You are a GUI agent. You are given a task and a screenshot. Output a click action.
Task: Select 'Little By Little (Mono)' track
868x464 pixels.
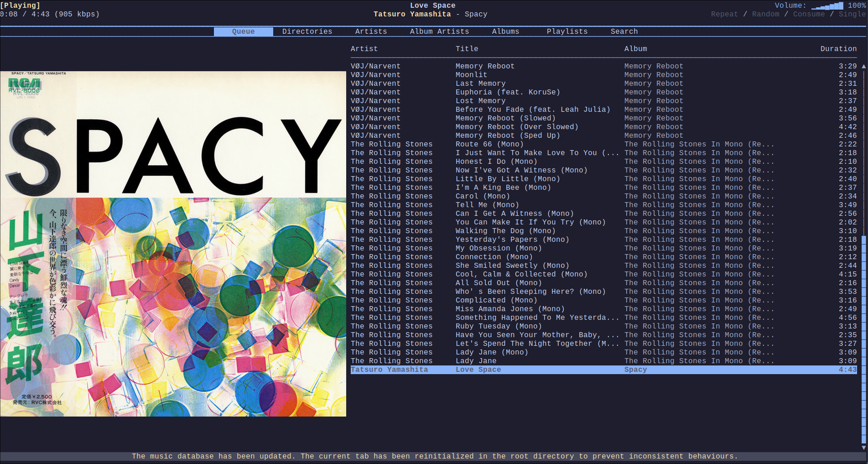(x=603, y=179)
